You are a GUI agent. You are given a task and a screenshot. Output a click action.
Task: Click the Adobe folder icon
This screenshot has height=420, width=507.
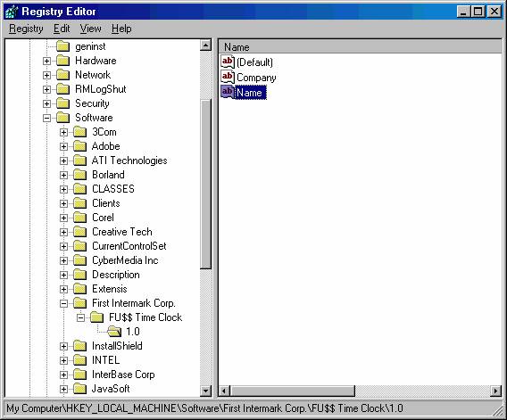point(79,146)
